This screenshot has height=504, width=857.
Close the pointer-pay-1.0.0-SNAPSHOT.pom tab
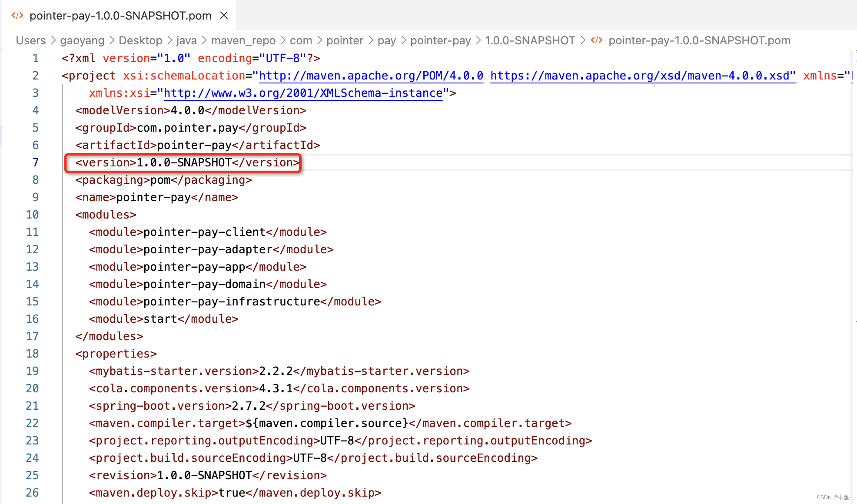click(x=223, y=15)
